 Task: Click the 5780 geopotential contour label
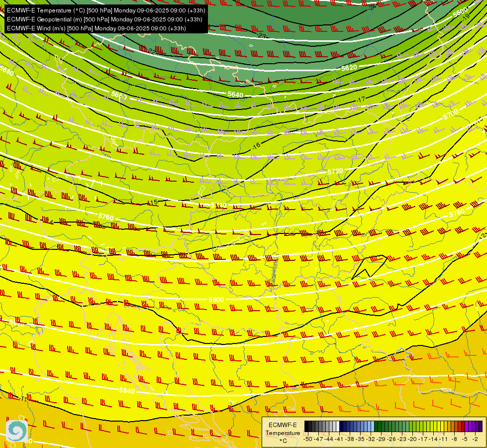click(x=457, y=213)
